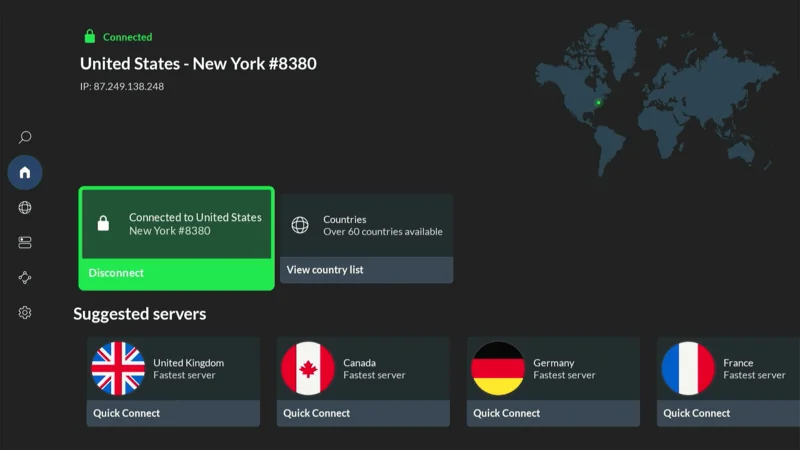Click the green Connected lock status icon
Image resolution: width=800 pixels, height=450 pixels.
tap(90, 37)
